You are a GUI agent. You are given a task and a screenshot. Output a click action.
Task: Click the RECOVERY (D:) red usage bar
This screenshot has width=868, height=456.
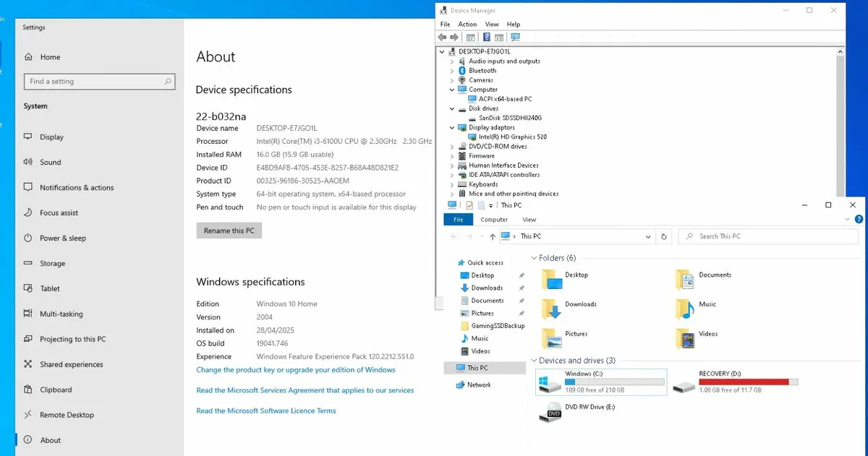coord(749,382)
